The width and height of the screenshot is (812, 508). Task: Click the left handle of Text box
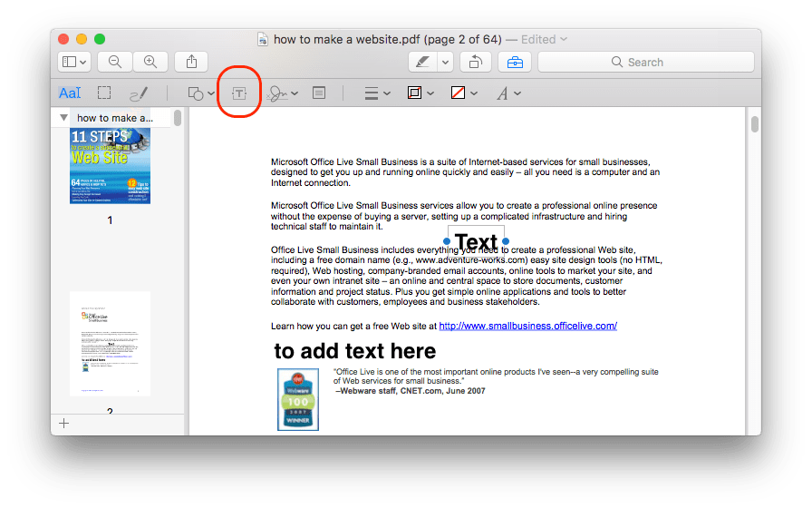447,241
